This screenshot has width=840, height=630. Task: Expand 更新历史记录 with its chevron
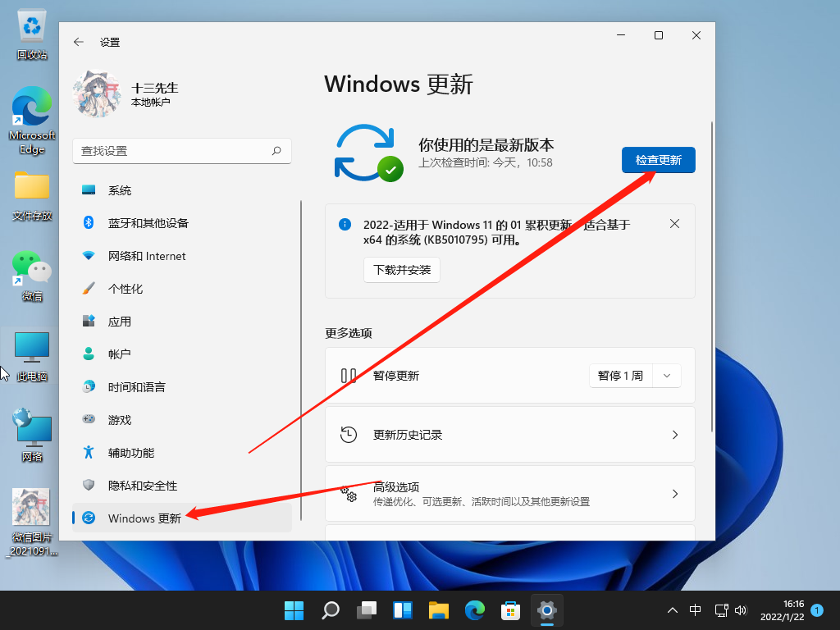[674, 435]
